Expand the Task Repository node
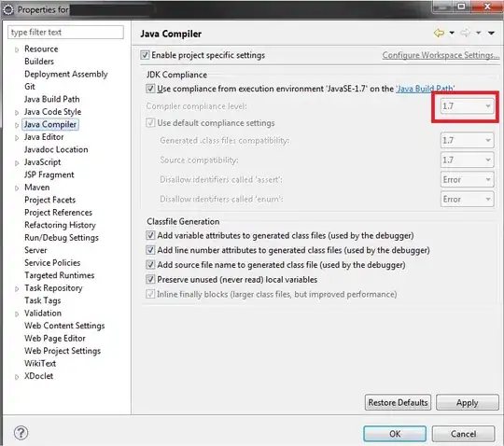Image resolution: width=504 pixels, height=446 pixels. click(x=17, y=288)
